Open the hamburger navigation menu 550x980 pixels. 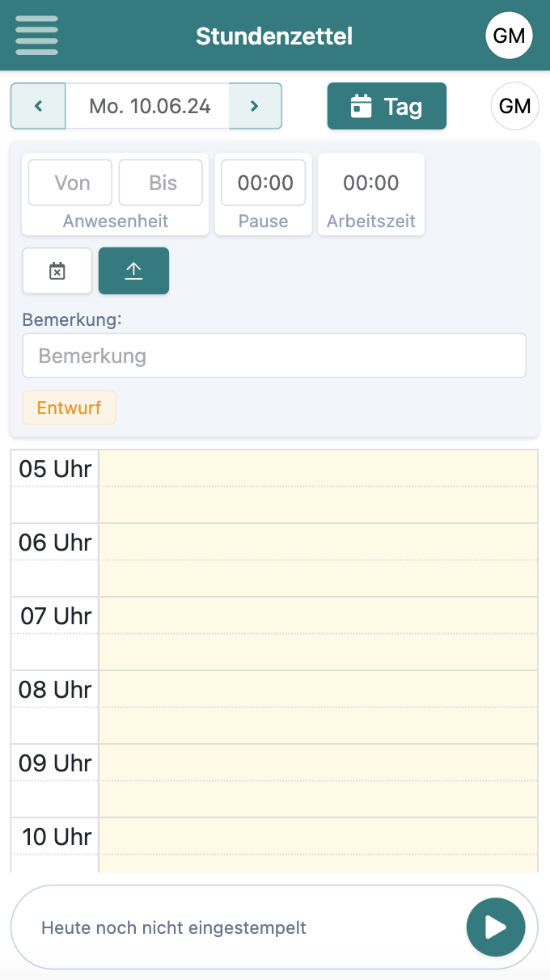[36, 35]
